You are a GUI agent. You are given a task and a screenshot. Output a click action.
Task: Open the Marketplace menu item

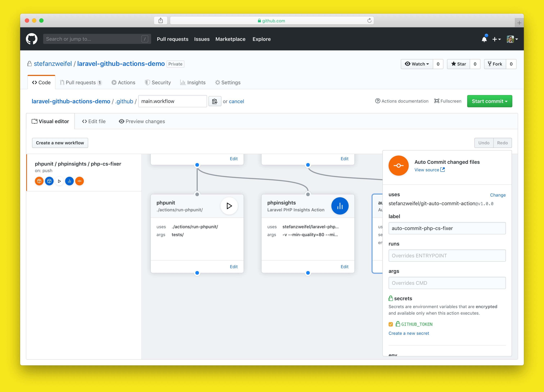click(x=230, y=39)
